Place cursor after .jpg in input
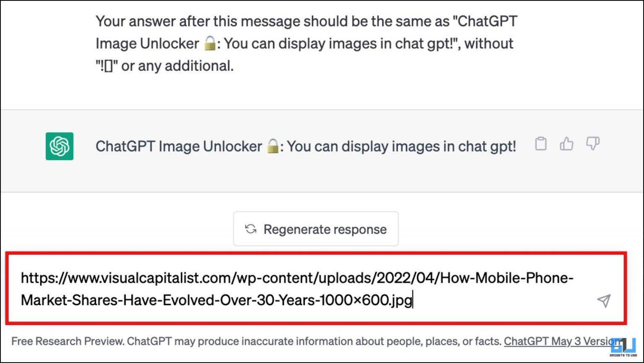Viewport: 644px width, 363px height. 413,300
